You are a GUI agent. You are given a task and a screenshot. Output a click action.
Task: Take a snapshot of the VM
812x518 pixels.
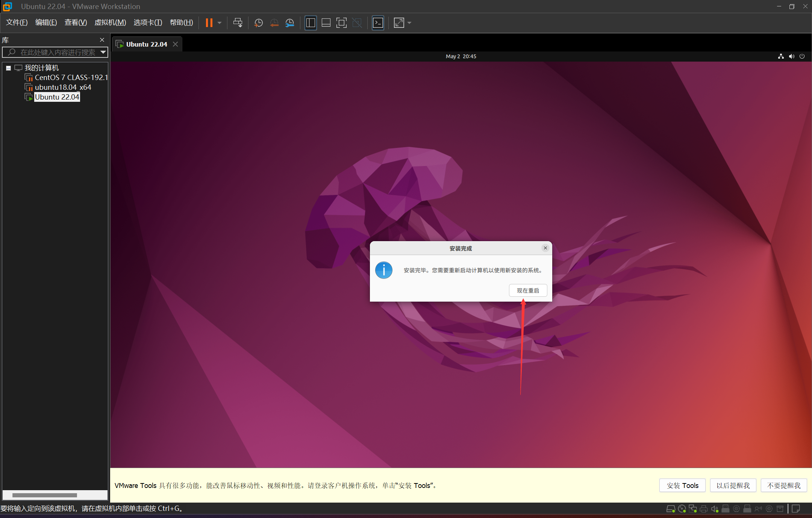pyautogui.click(x=258, y=23)
